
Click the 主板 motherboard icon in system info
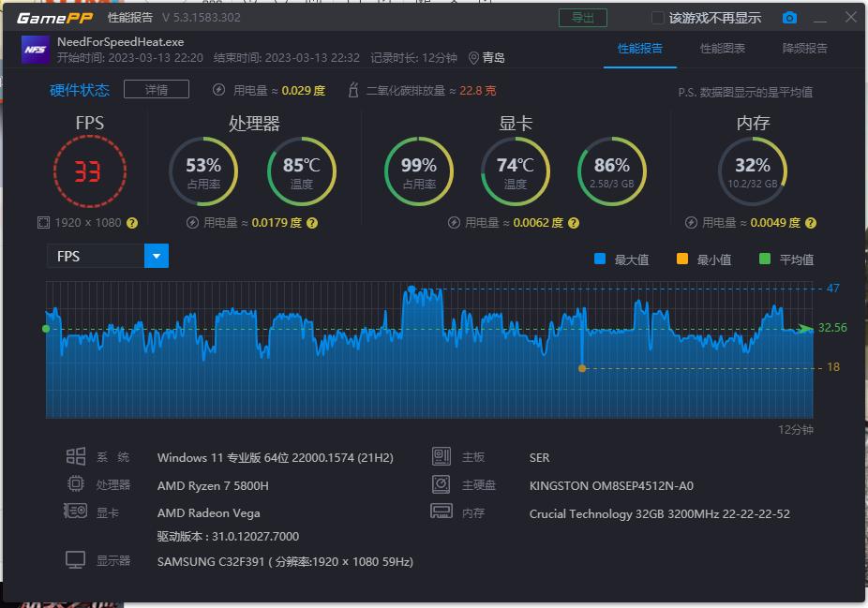[x=441, y=457]
